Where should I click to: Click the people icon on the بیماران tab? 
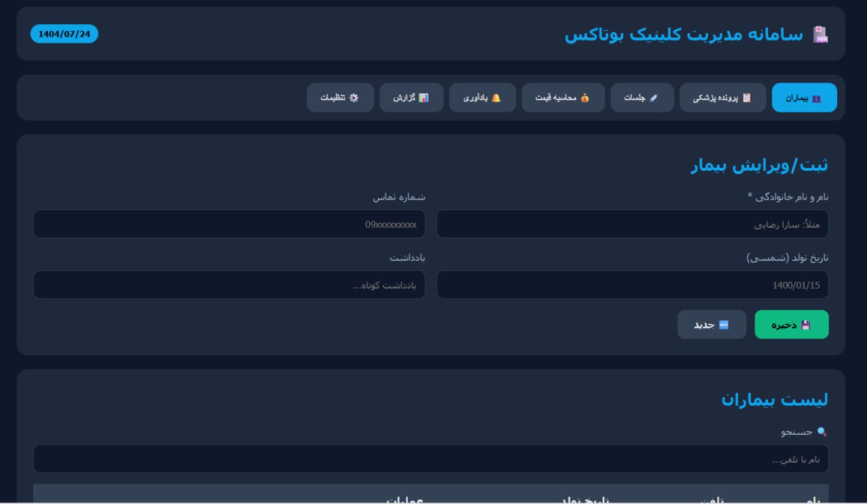click(816, 98)
